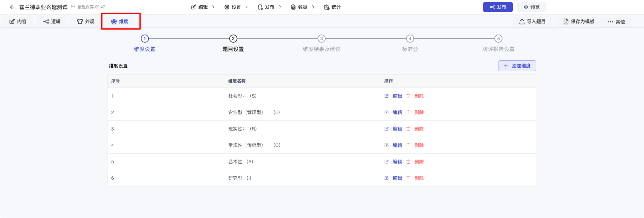The height and width of the screenshot is (218, 644).
Task: Select the 维度 tab
Action: (120, 21)
